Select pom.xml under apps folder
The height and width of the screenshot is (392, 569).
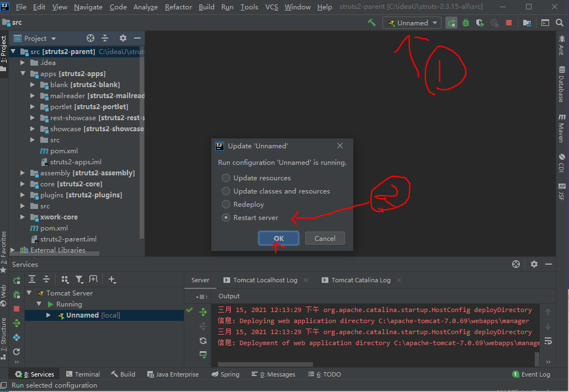(x=64, y=151)
